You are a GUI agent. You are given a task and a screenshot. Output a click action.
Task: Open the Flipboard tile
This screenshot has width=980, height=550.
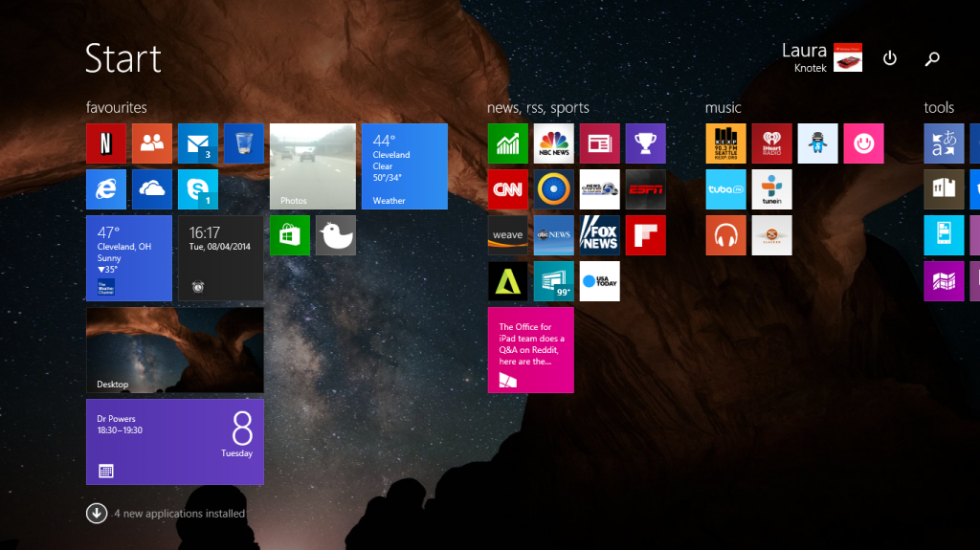[646, 235]
